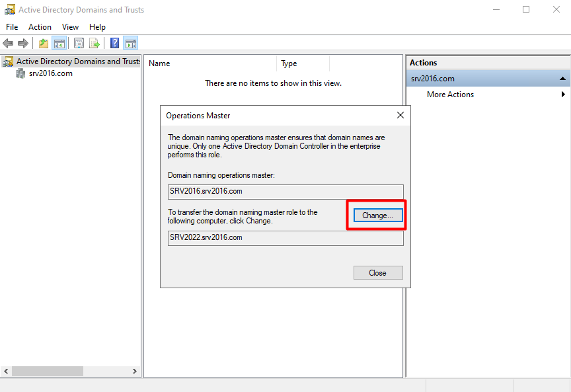571x392 pixels.
Task: Click the application icon in title bar
Action: (x=10, y=9)
